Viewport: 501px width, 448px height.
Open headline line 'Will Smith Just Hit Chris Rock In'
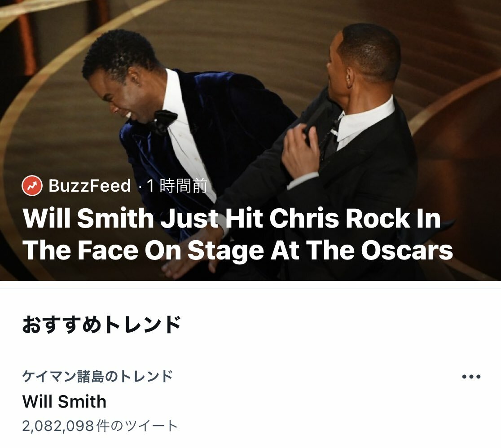click(x=232, y=218)
